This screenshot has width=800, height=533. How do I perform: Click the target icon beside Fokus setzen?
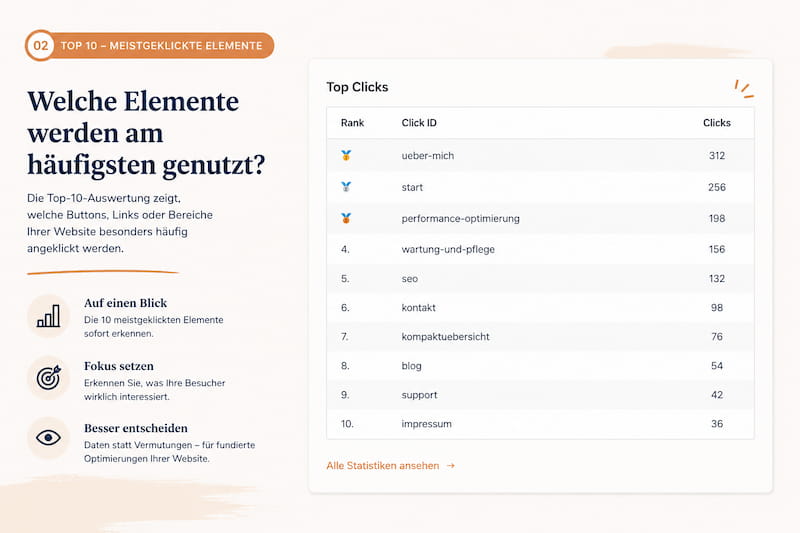click(48, 377)
